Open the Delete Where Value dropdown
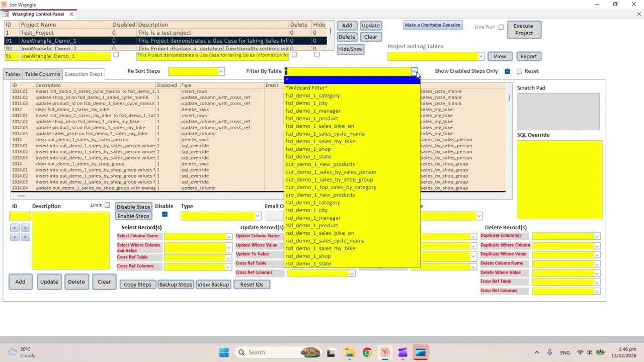Viewport: 644px width, 362px height. (597, 273)
